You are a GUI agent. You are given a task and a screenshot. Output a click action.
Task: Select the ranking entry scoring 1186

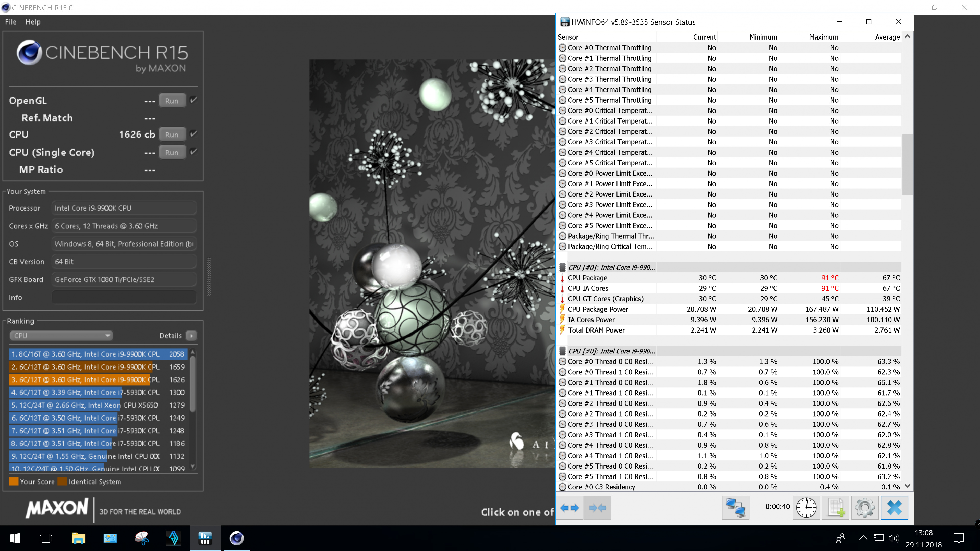click(98, 443)
